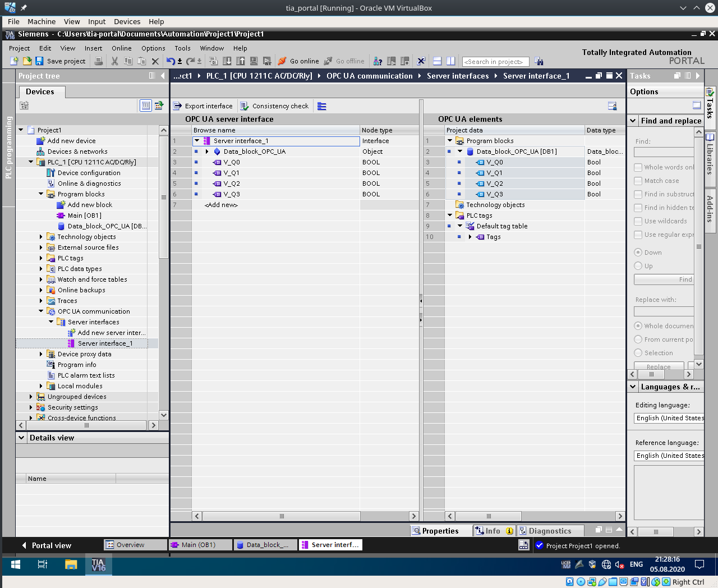The image size is (718, 588).
Task: Click the Cross-references X icon
Action: click(x=421, y=61)
